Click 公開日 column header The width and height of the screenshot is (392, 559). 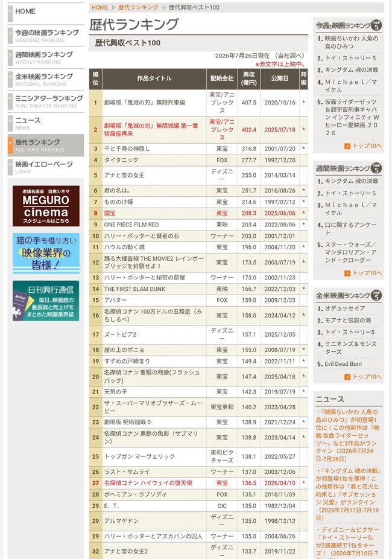coord(280,78)
